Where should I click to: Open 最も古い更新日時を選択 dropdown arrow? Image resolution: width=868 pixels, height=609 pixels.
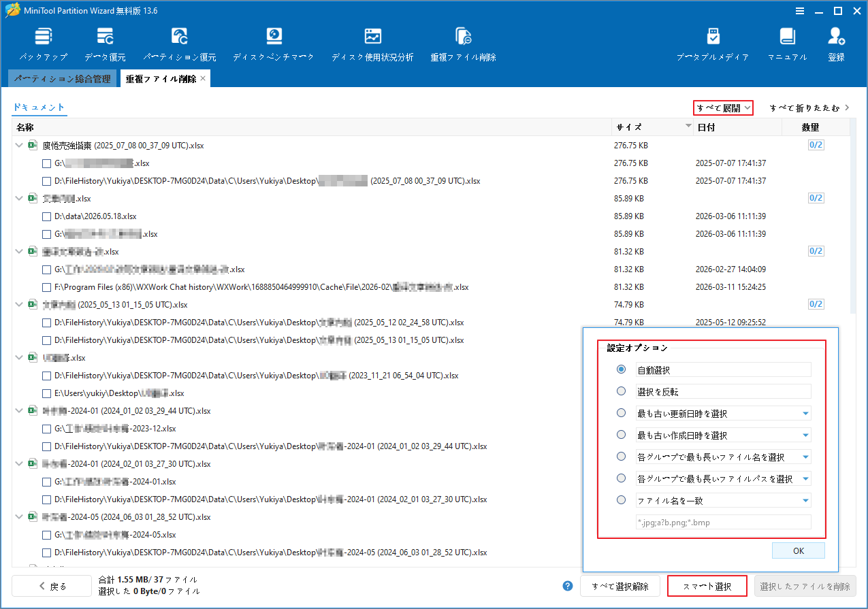click(x=805, y=414)
